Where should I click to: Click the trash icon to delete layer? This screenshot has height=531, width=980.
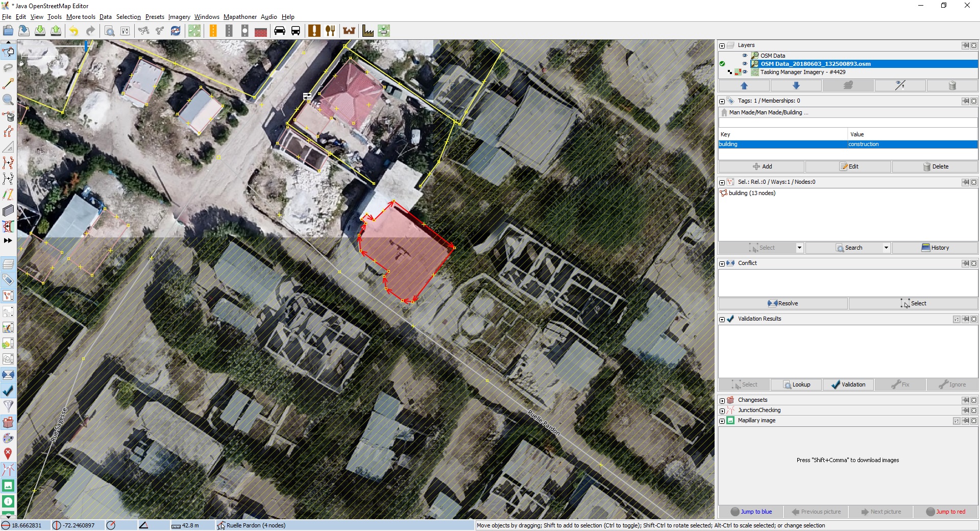952,86
